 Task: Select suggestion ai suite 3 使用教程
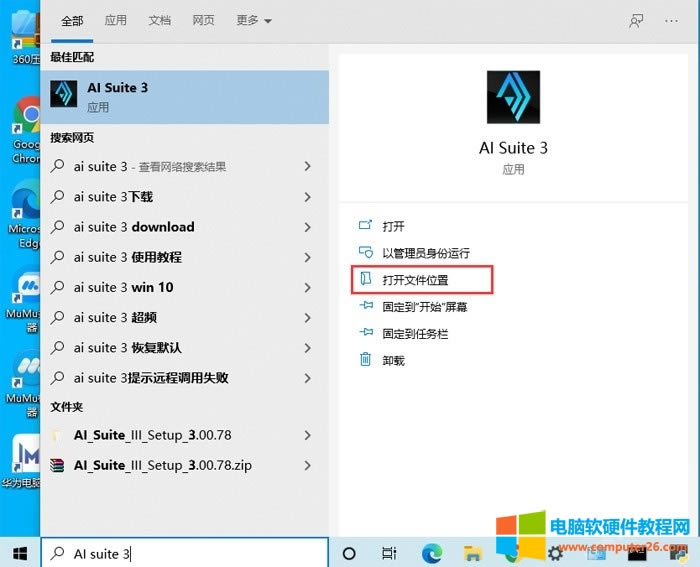click(185, 258)
